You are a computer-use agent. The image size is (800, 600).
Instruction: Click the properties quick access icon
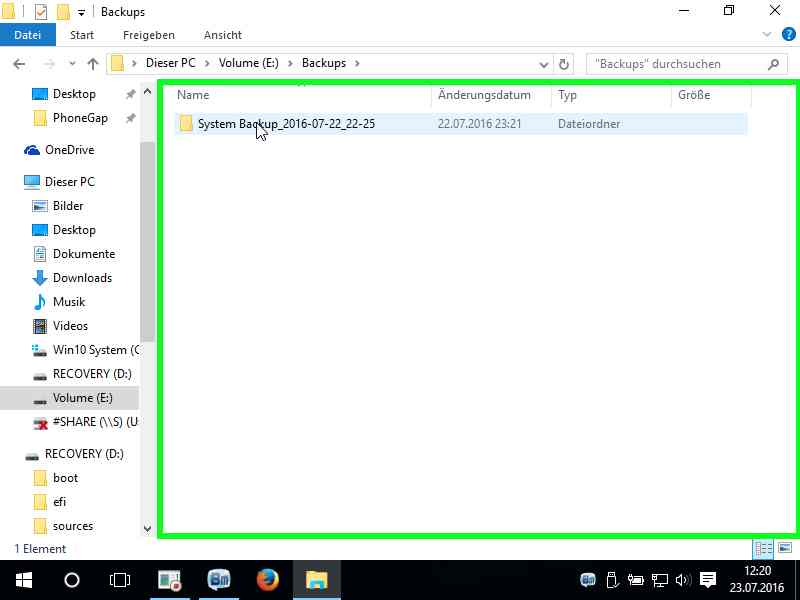tap(41, 11)
